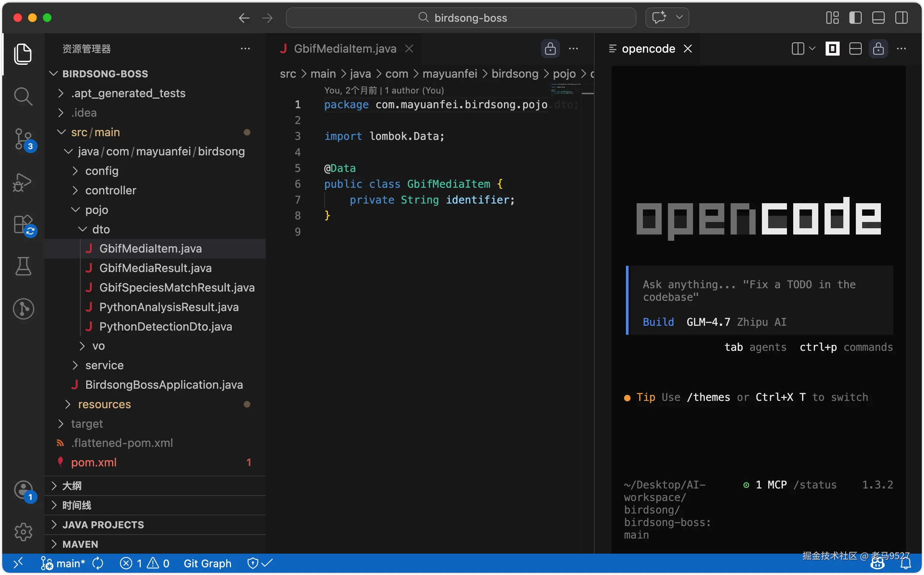924x575 pixels.
Task: Open the Search view in activity bar
Action: (23, 96)
